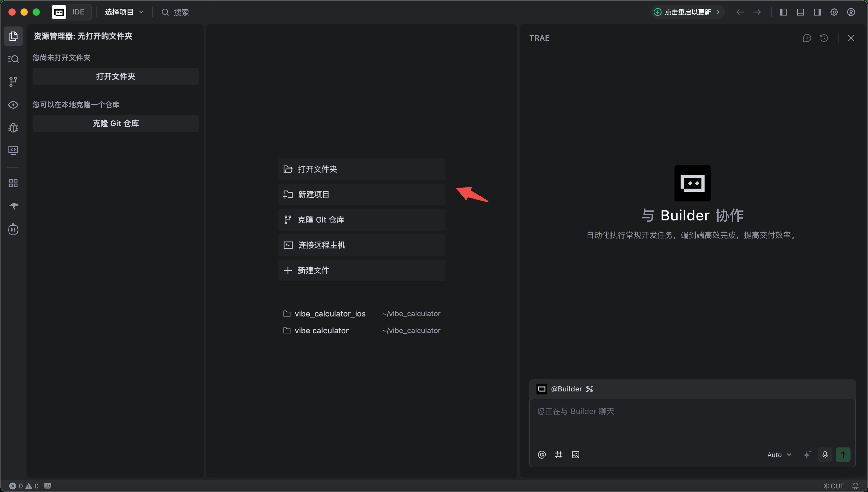Image resolution: width=868 pixels, height=492 pixels.
Task: Open recent project vibe_calculator_ios
Action: tap(361, 313)
